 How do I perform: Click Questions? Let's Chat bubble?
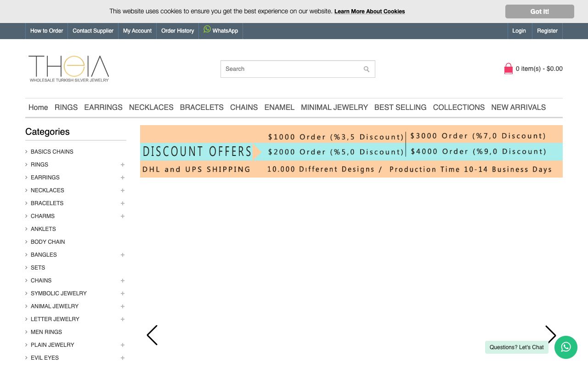coord(517,347)
